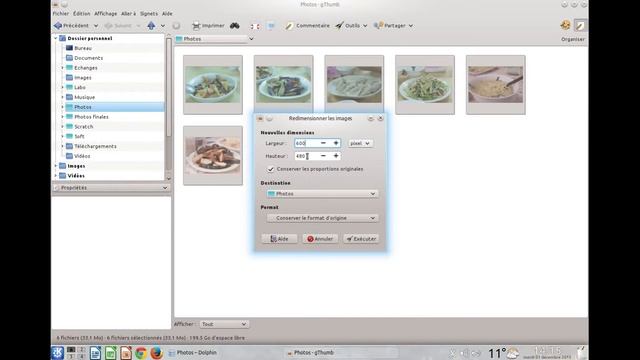The height and width of the screenshot is (360, 640).
Task: Select the ravioli plate thumbnail
Action: coord(354,85)
